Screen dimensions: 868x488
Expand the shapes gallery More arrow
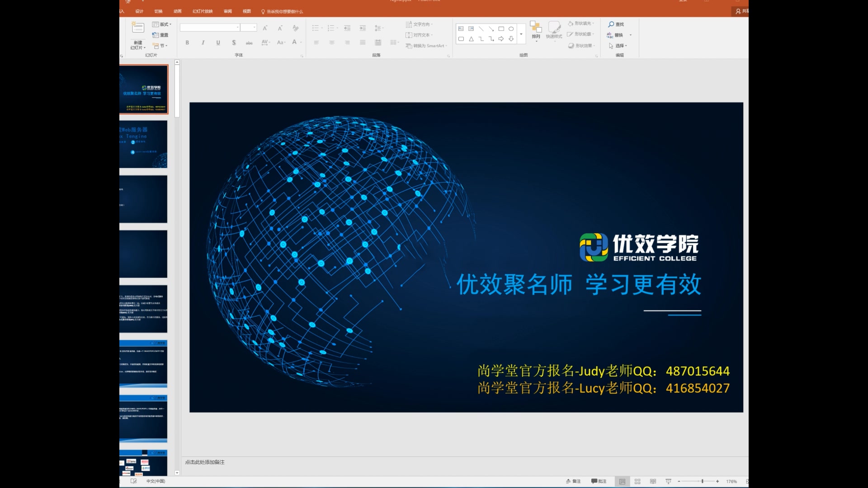point(521,34)
